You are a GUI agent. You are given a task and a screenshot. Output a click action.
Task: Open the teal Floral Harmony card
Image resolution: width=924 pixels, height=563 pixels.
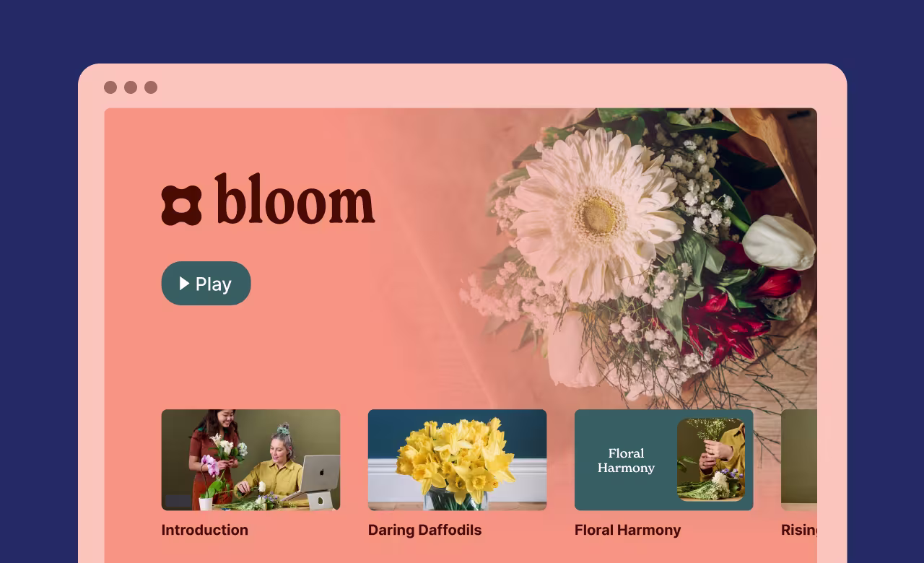[x=663, y=460]
